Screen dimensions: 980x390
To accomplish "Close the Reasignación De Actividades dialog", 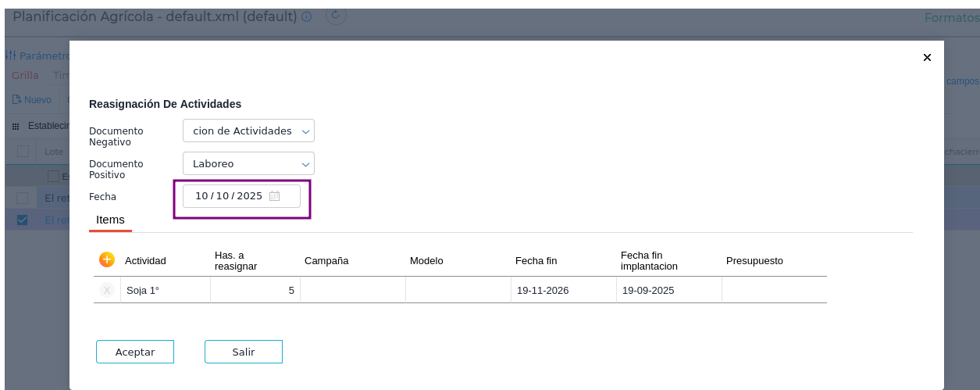I will 927,58.
